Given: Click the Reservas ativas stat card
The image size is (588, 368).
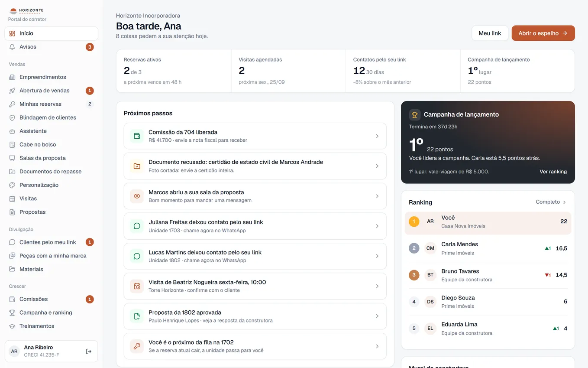Looking at the screenshot, I should (x=174, y=71).
